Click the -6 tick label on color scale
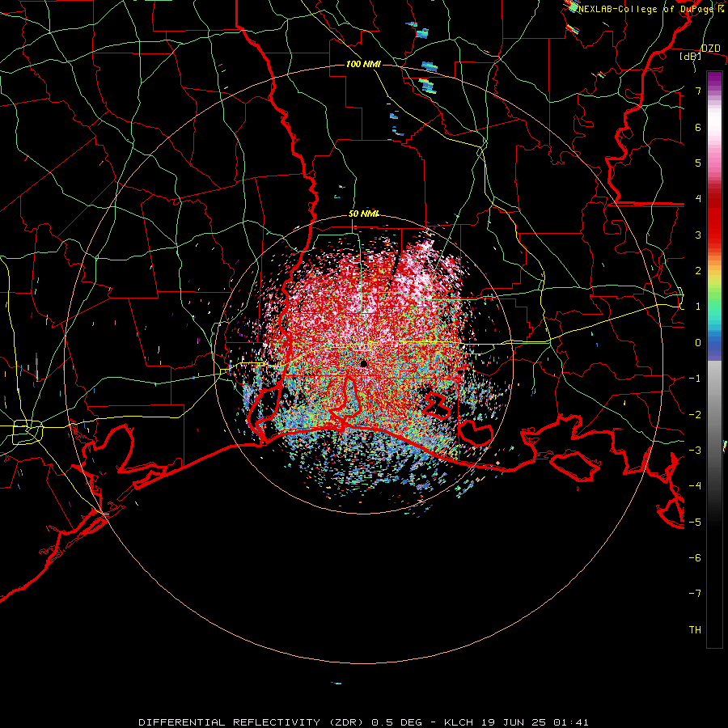728x728 pixels. (695, 558)
